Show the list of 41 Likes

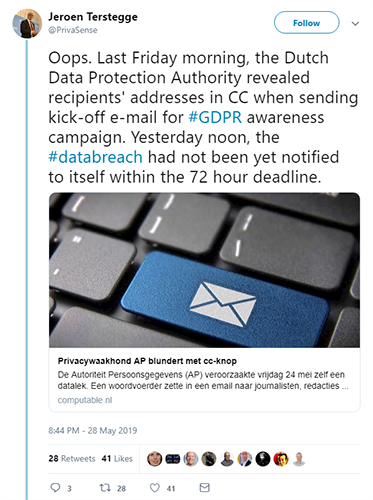(x=117, y=459)
